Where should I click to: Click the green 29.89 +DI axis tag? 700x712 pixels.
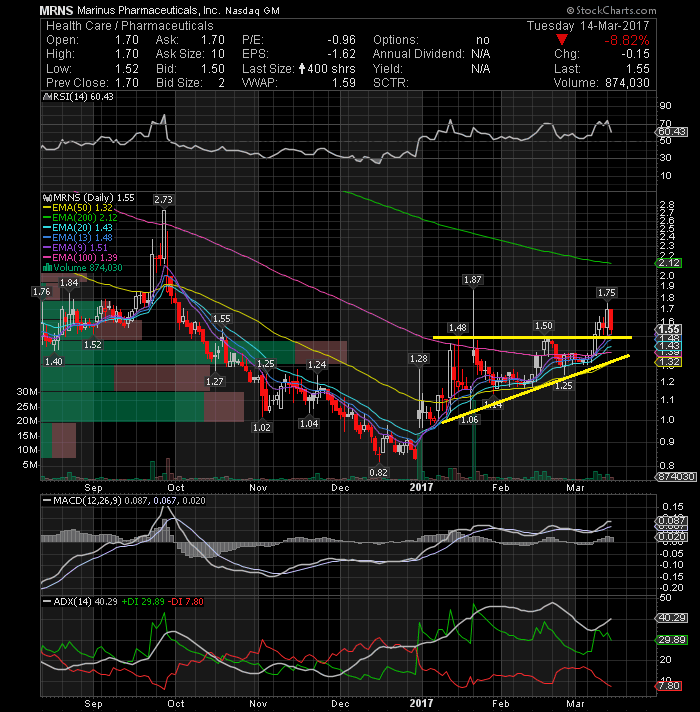tap(671, 640)
